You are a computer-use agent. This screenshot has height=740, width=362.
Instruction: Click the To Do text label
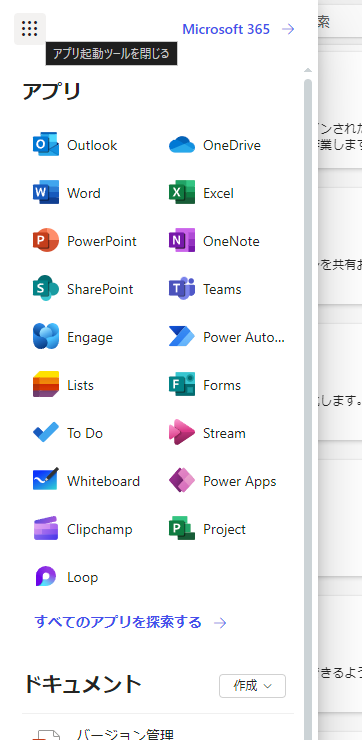click(84, 433)
